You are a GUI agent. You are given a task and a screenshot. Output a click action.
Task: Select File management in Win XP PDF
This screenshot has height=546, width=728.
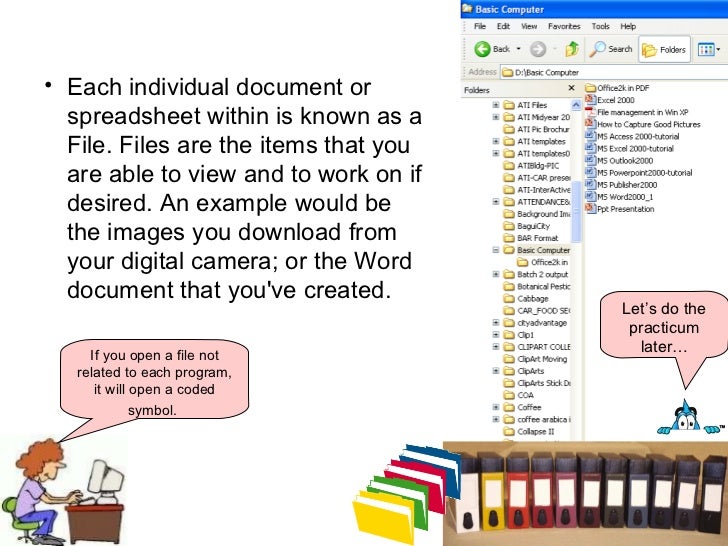tap(637, 112)
